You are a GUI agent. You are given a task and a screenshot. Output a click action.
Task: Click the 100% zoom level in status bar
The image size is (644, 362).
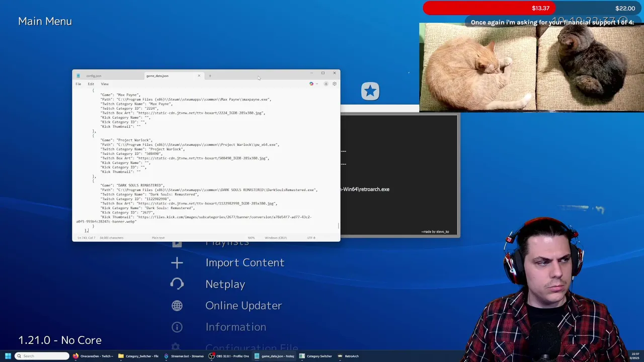[x=251, y=238]
